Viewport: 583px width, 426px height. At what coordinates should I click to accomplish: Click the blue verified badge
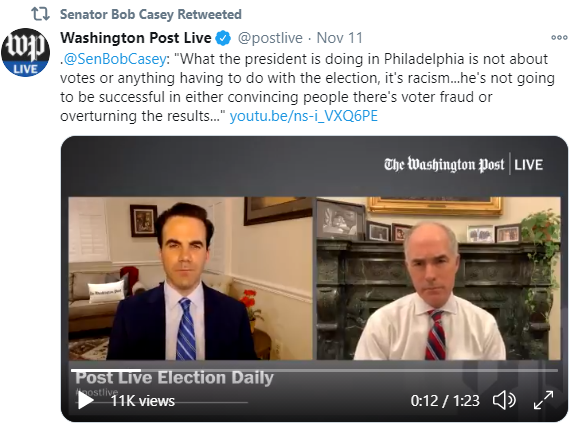pos(223,38)
